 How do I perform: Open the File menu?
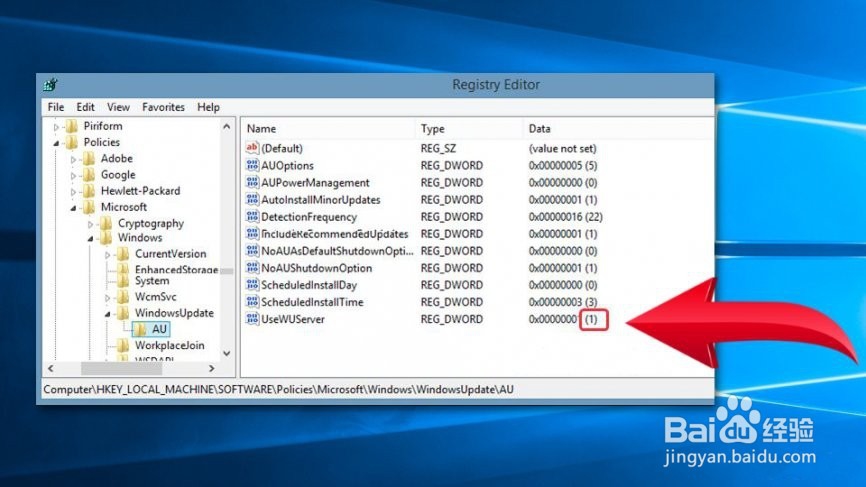[x=56, y=107]
